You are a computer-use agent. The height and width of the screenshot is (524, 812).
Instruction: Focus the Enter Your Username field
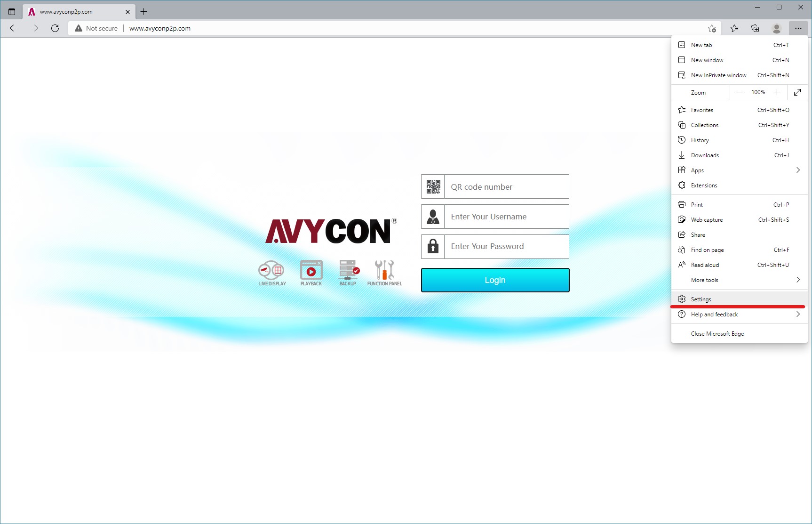point(507,217)
